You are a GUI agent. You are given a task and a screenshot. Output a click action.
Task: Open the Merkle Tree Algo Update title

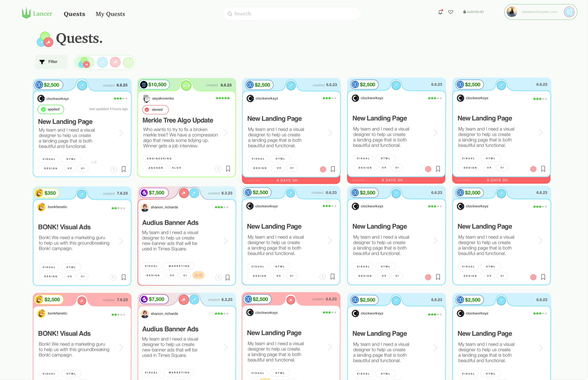[178, 120]
